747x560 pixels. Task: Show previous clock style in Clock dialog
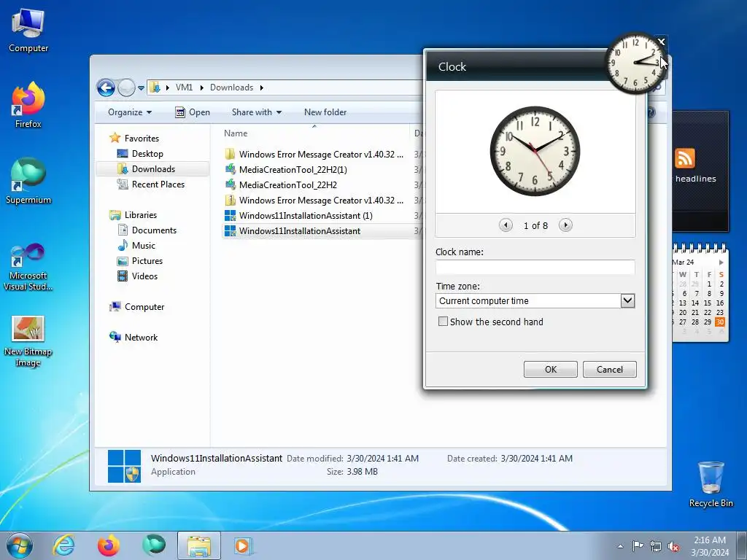coord(506,225)
